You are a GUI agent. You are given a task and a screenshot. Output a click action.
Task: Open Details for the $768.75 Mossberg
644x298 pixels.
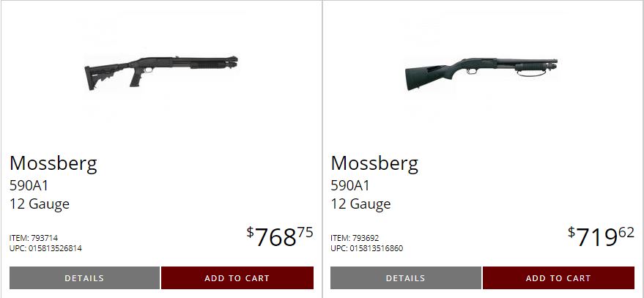pos(84,278)
